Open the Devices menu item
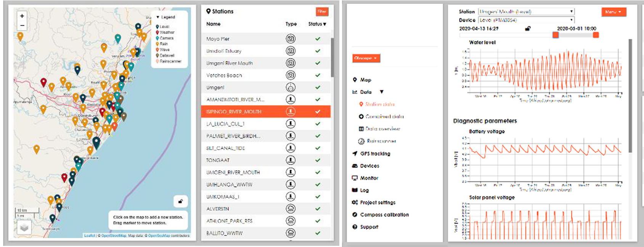This screenshot has height=247, width=644. [x=369, y=166]
